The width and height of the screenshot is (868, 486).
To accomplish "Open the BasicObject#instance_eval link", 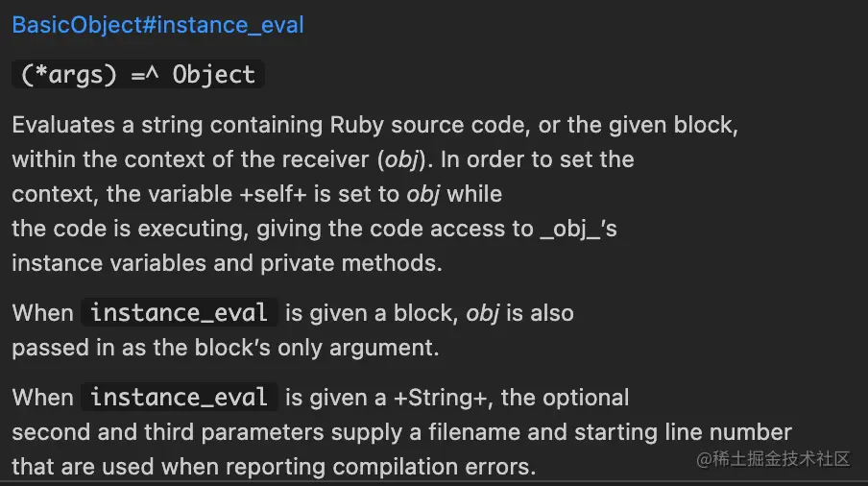I will 157,25.
